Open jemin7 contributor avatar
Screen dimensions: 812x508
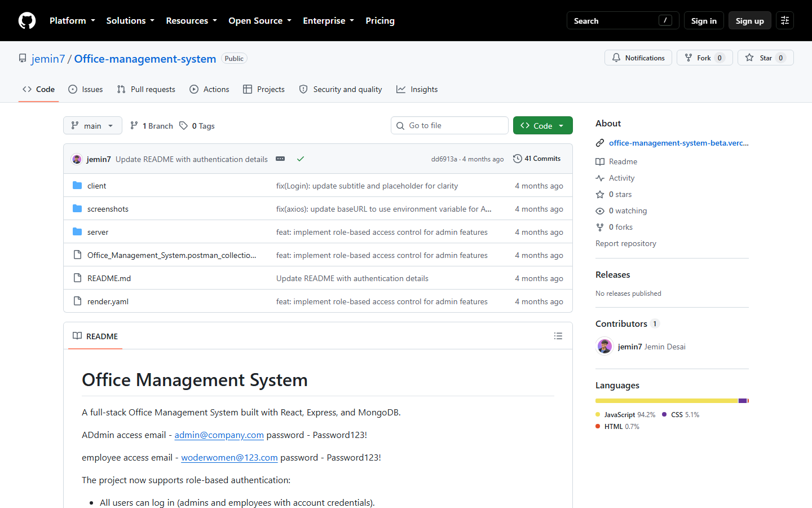click(x=604, y=346)
